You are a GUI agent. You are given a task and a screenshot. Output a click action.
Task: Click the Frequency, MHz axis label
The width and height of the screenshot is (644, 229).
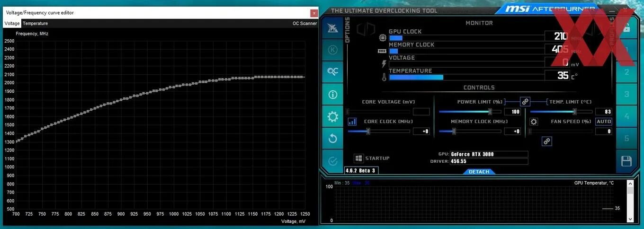[32, 34]
